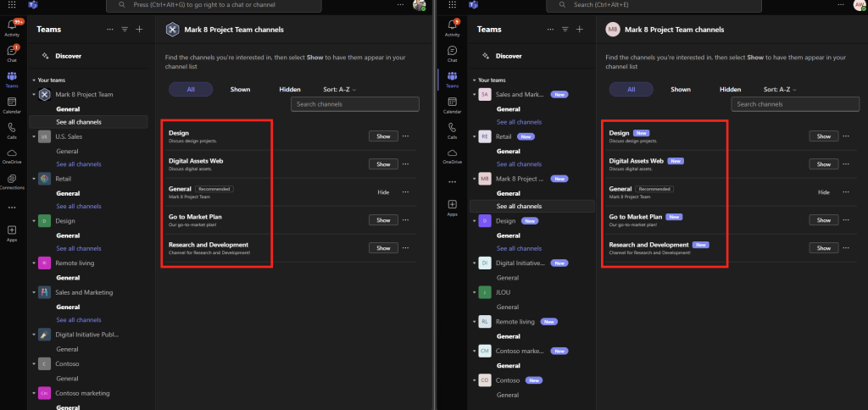Click the top search bar in right window
This screenshot has height=410, width=868.
click(654, 5)
